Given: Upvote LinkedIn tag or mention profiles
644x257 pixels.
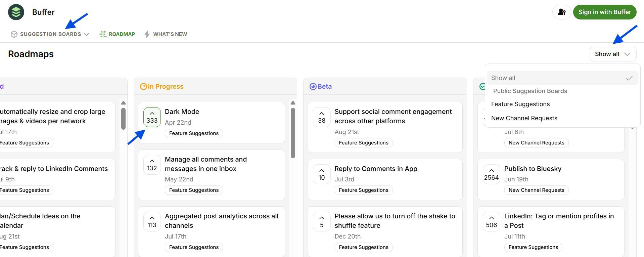Looking at the screenshot, I should click(x=491, y=221).
